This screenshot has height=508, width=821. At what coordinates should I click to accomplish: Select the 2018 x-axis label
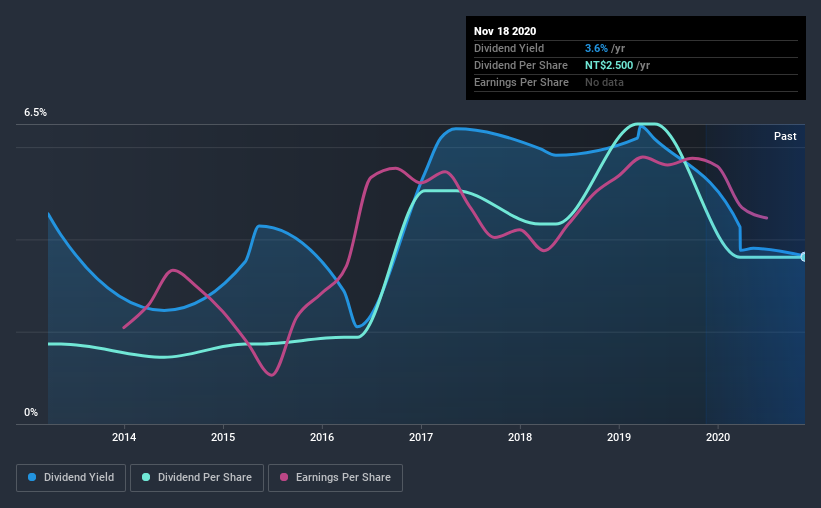(520, 437)
